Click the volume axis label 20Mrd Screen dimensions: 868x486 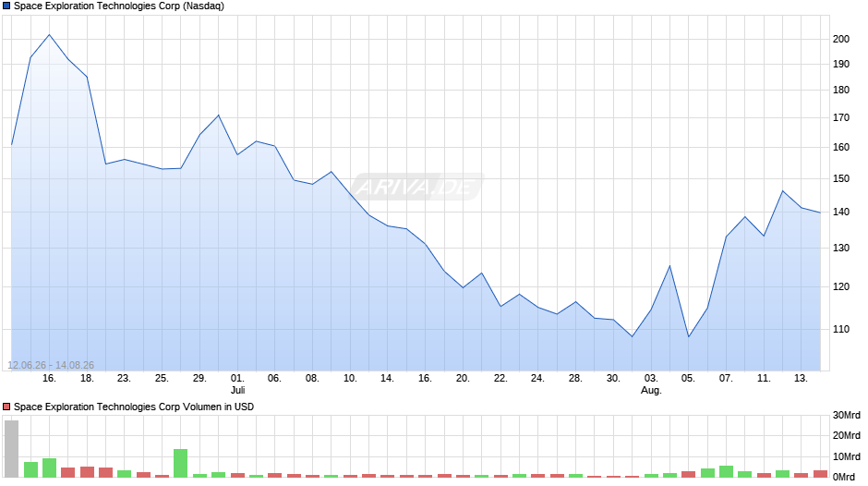click(847, 435)
